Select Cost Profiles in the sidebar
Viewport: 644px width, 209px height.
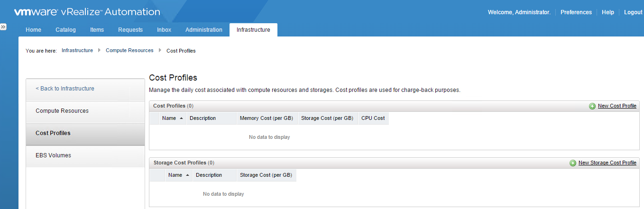point(85,134)
